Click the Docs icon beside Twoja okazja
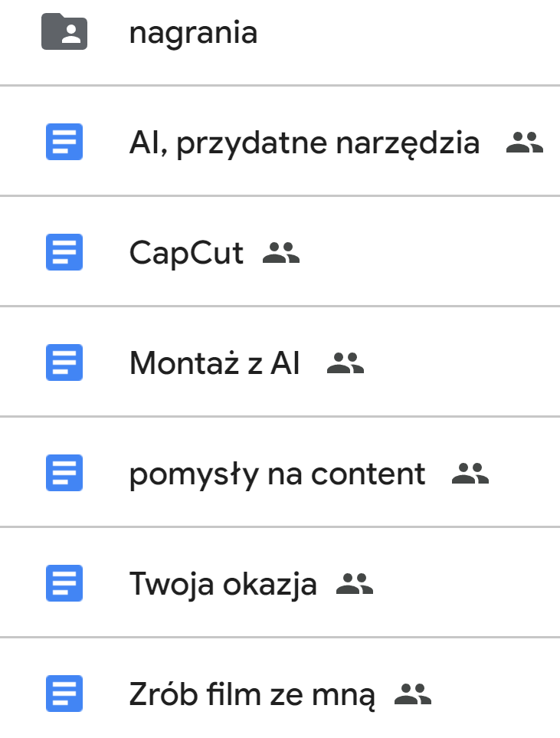560x738 pixels. click(x=64, y=584)
